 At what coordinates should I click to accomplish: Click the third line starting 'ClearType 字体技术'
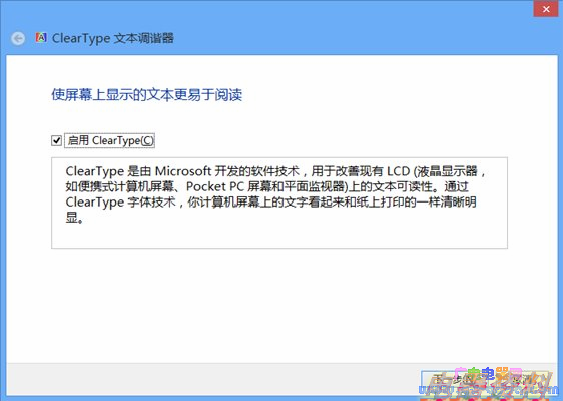pos(271,202)
